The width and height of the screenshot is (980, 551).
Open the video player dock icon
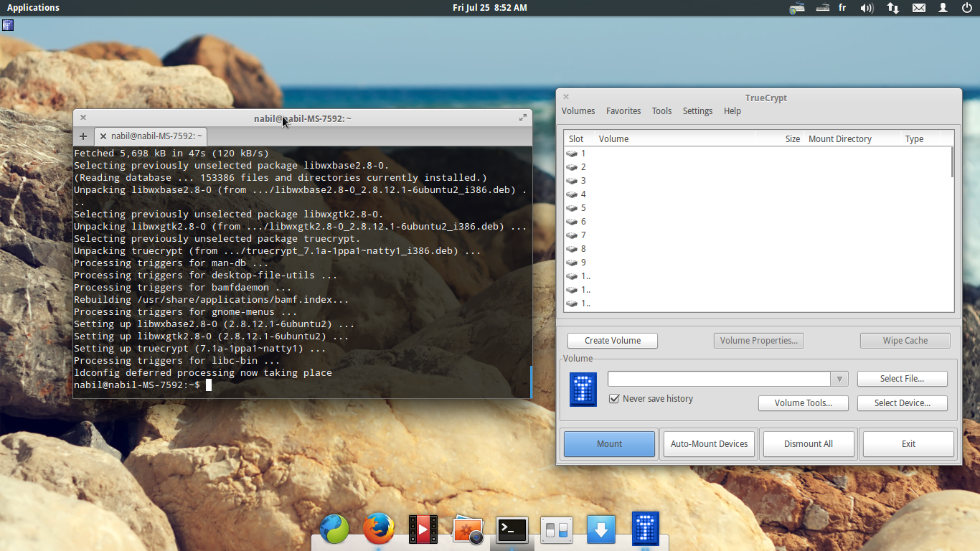pos(423,529)
